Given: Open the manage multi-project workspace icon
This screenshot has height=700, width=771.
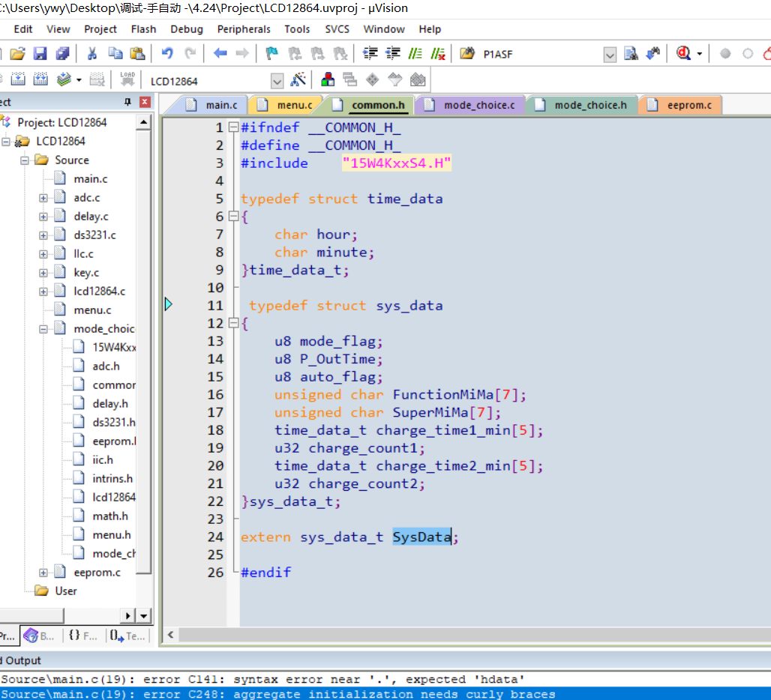Looking at the screenshot, I should [x=350, y=79].
